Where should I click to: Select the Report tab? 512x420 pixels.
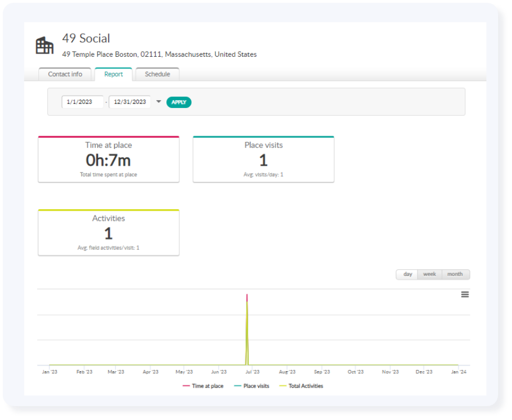click(x=114, y=74)
